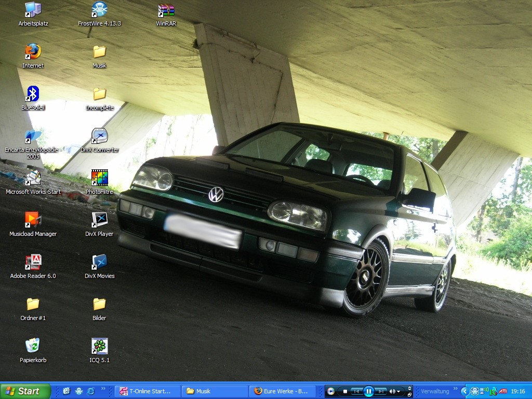Viewport: 532px width, 399px height.
Task: Select the Papierkorb recycle bin
Action: (x=33, y=351)
